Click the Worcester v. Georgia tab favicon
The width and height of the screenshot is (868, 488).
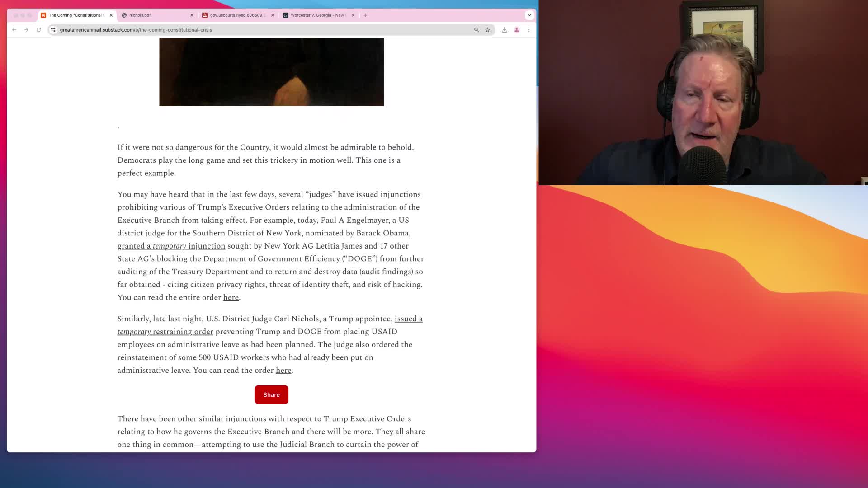click(x=285, y=15)
